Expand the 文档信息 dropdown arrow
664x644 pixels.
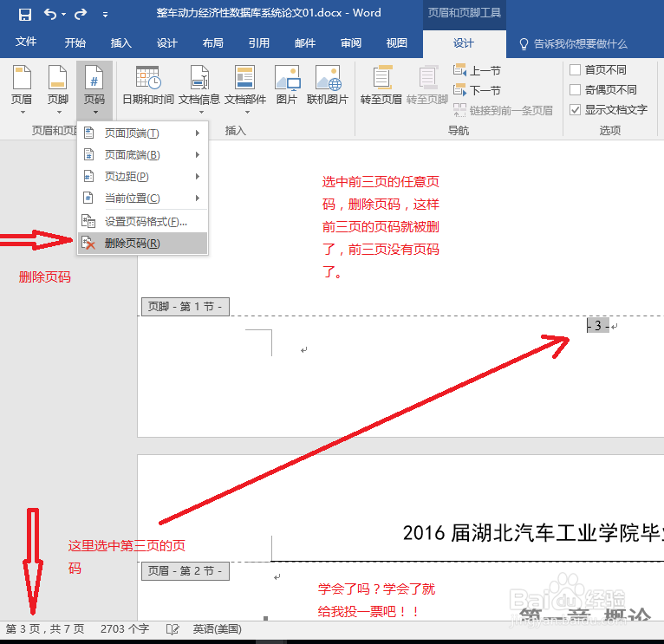click(x=202, y=112)
